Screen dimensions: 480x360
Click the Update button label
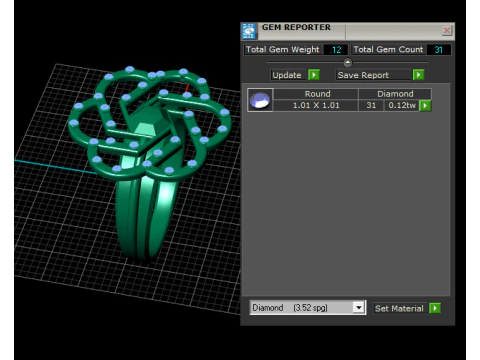pyautogui.click(x=287, y=75)
